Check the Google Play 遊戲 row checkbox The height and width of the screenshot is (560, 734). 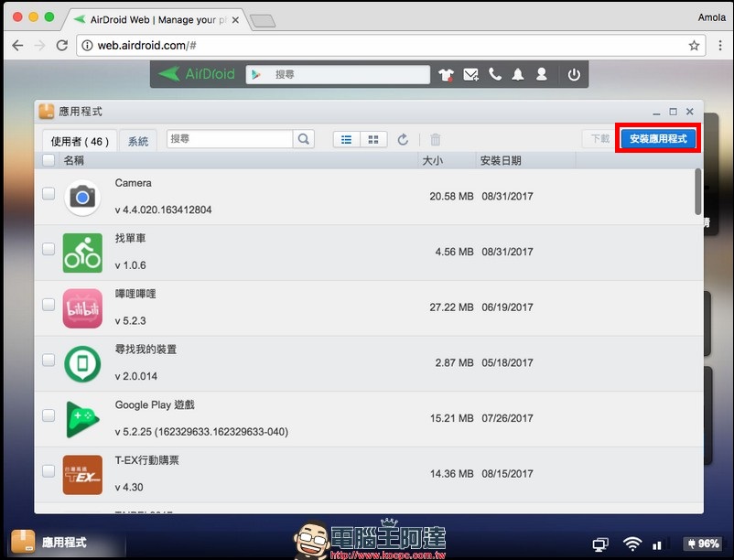[x=49, y=415]
